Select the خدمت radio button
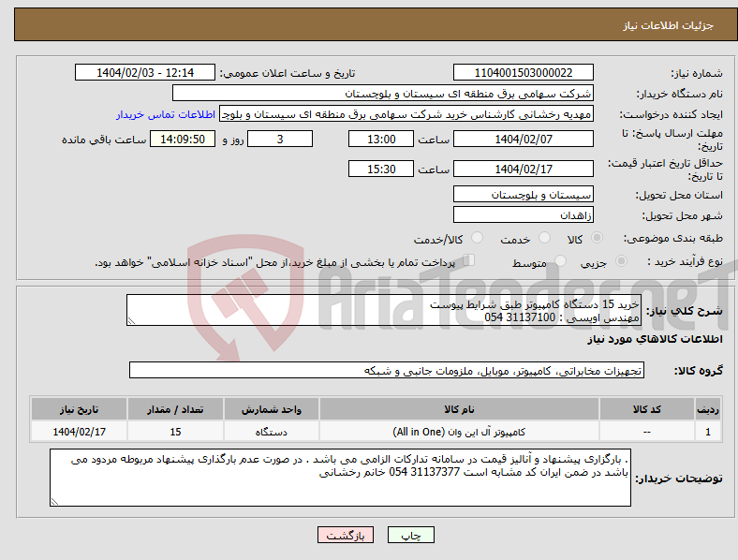 click(544, 238)
